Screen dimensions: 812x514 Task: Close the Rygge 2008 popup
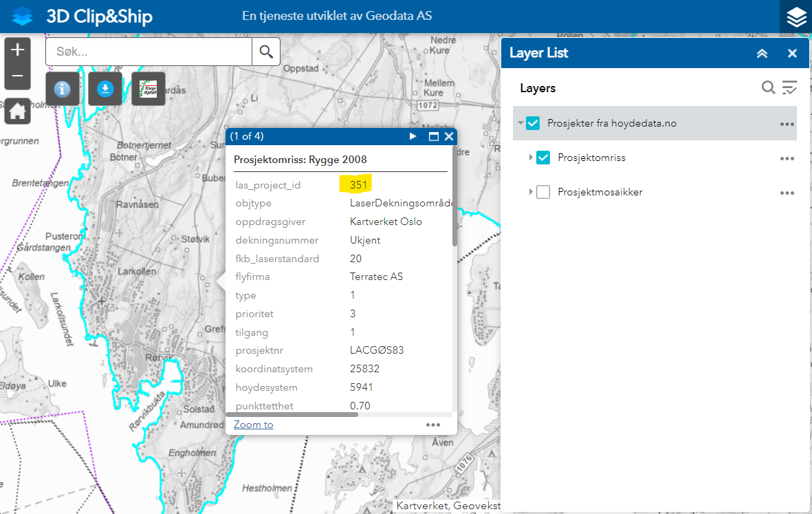[x=449, y=136]
